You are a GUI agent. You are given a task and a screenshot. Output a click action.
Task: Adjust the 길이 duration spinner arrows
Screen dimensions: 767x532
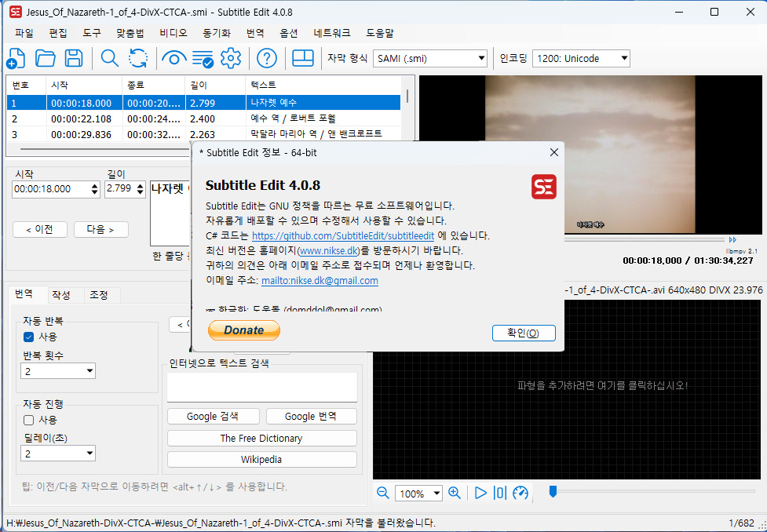(x=141, y=189)
